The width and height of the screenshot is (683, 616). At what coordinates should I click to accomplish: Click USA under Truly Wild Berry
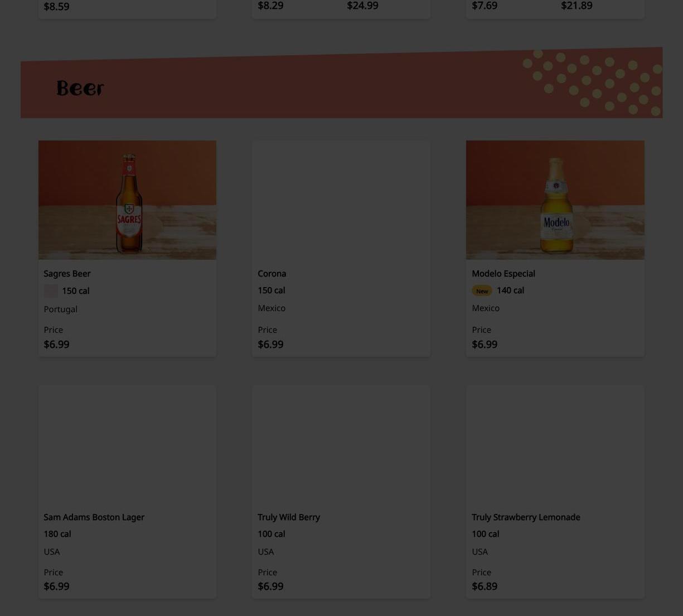tap(265, 552)
